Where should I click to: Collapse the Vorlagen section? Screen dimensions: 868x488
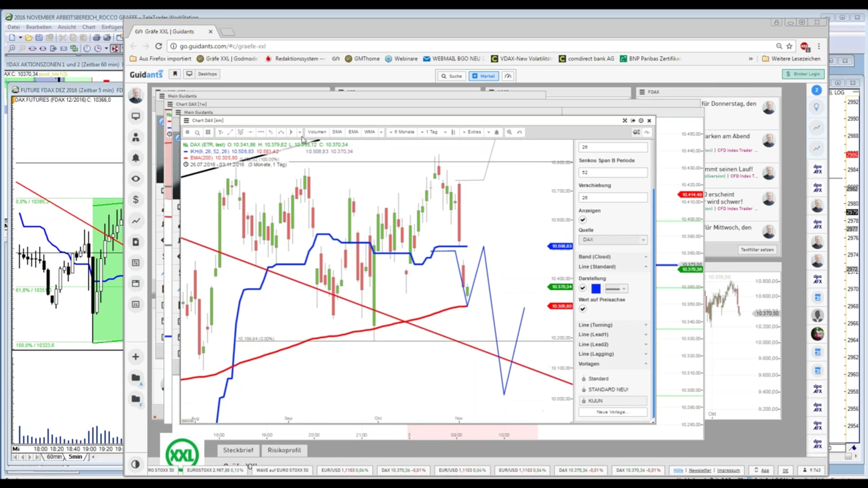[x=613, y=364]
